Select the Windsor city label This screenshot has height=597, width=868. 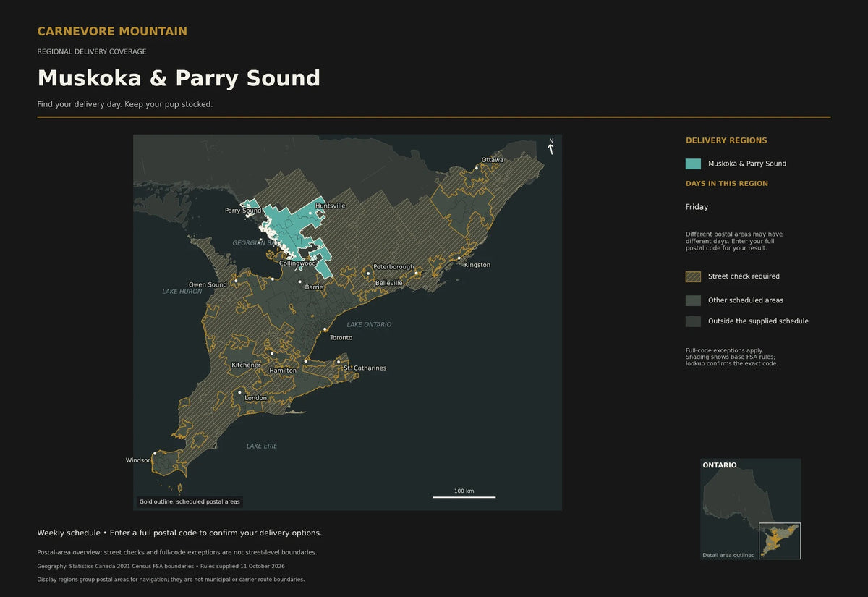(x=137, y=460)
